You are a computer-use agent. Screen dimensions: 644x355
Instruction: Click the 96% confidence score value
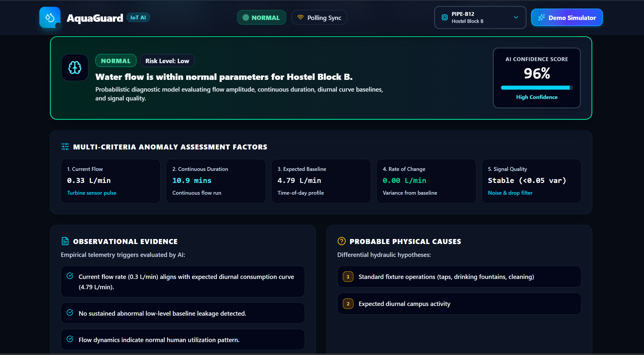[537, 73]
